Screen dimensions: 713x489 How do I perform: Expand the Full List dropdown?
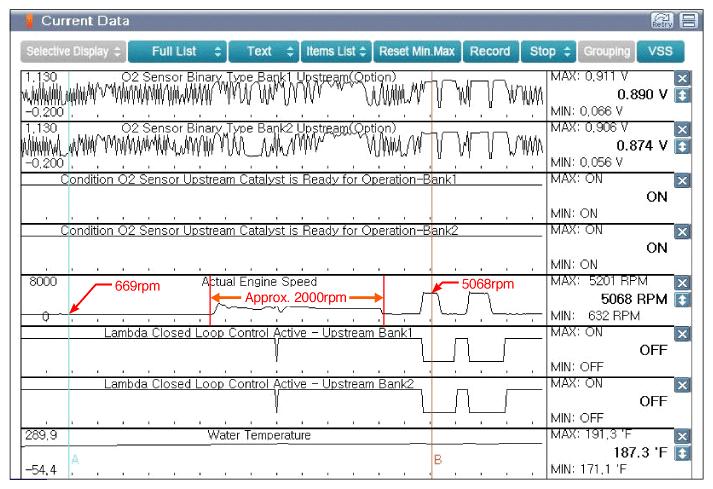click(x=175, y=51)
